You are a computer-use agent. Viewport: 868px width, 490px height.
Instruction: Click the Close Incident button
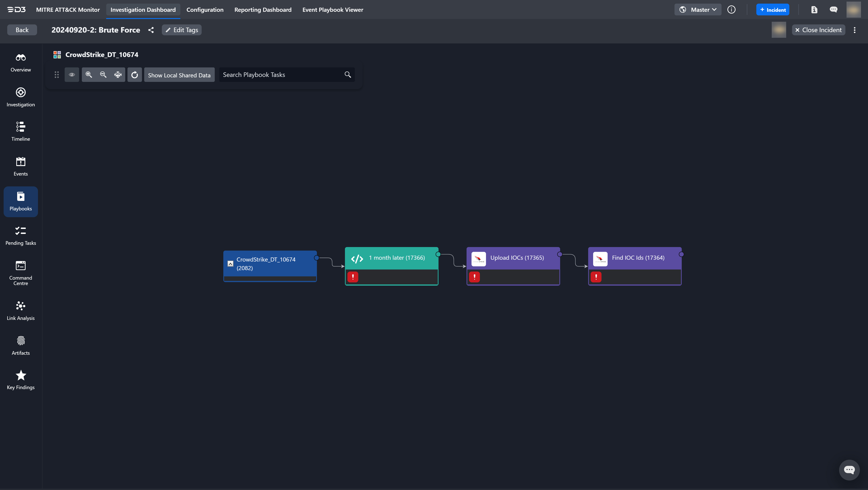coord(818,30)
